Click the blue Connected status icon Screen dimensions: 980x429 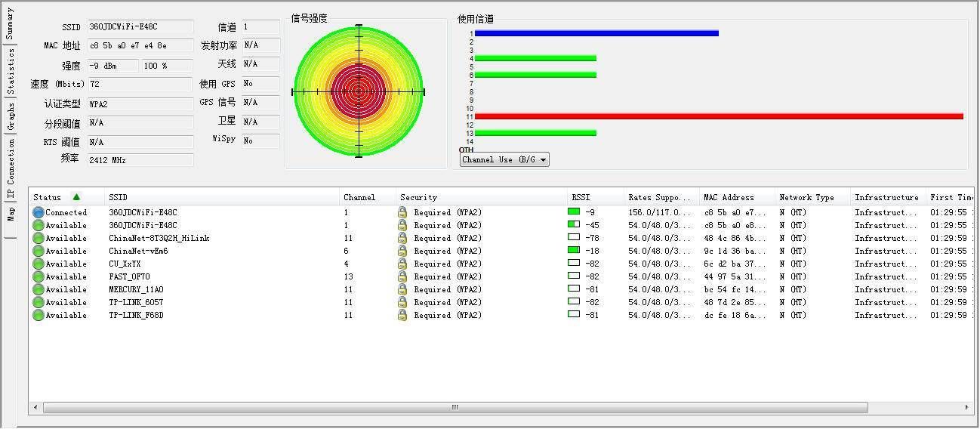pos(39,213)
